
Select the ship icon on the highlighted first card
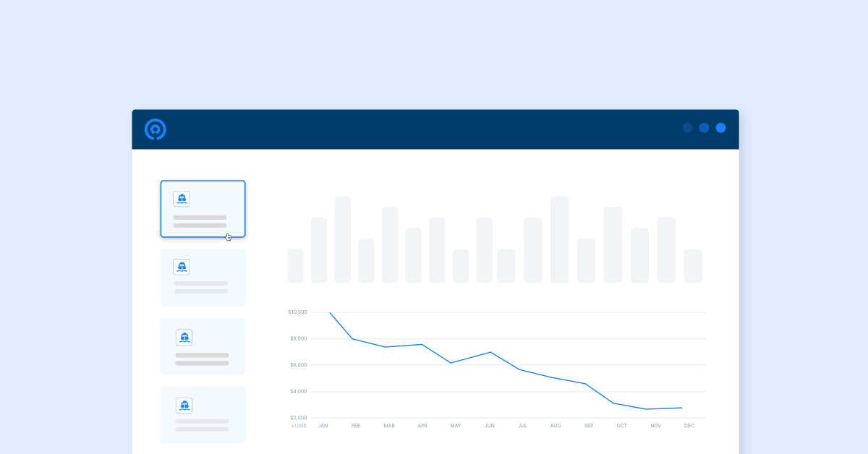click(182, 198)
